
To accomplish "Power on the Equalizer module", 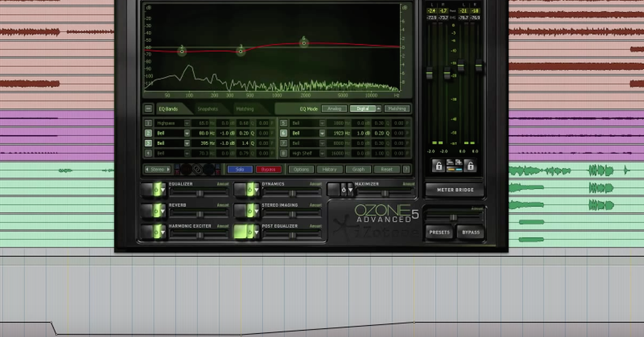I will (x=156, y=189).
